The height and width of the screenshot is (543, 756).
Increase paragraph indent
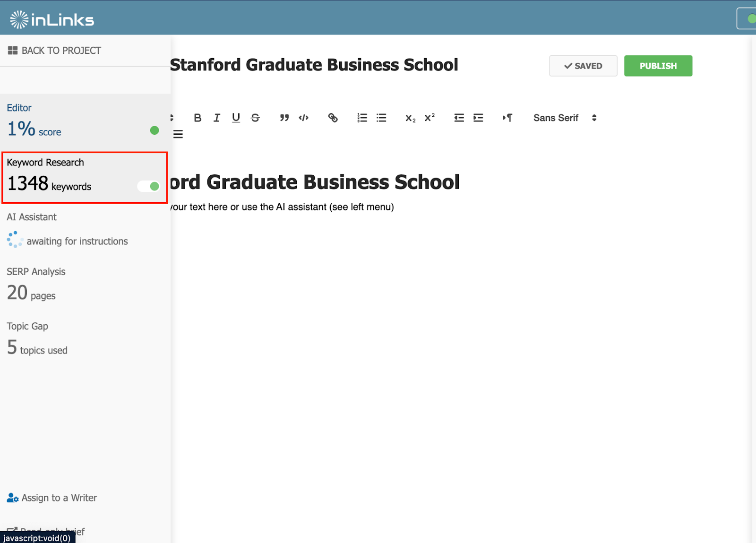[478, 118]
